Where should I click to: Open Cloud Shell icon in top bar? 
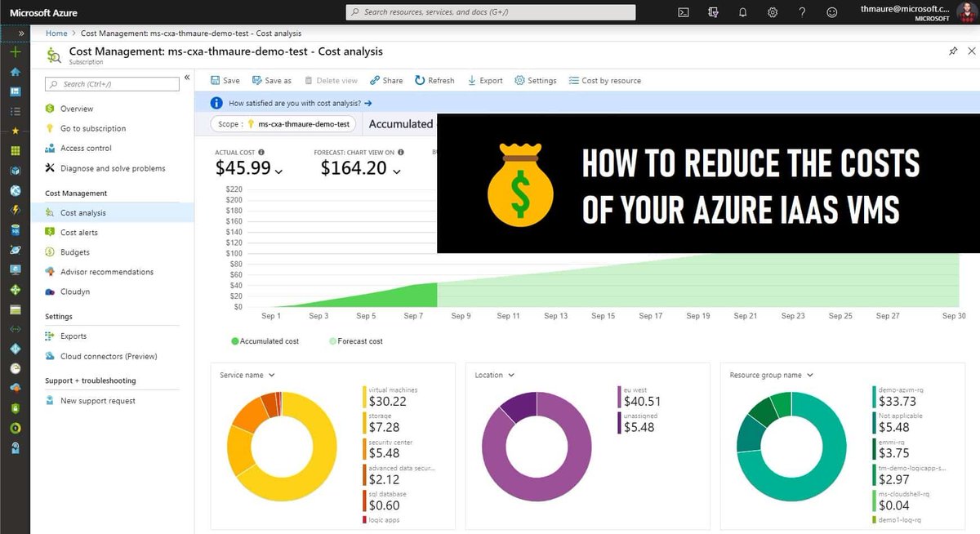point(684,12)
